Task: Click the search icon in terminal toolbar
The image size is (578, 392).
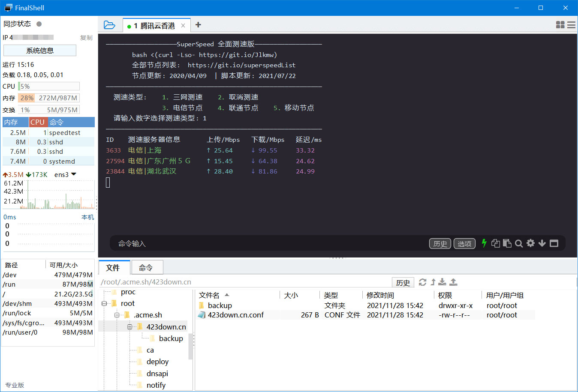Action: [519, 243]
